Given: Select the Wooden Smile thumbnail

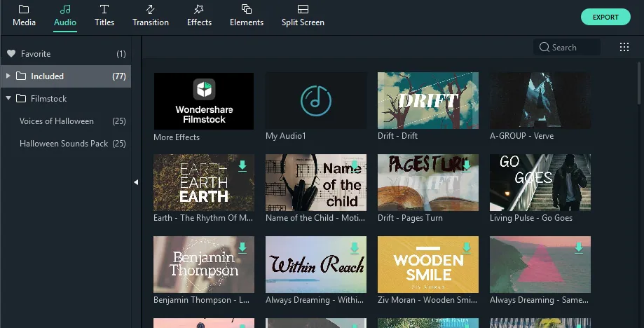Looking at the screenshot, I should [428, 264].
